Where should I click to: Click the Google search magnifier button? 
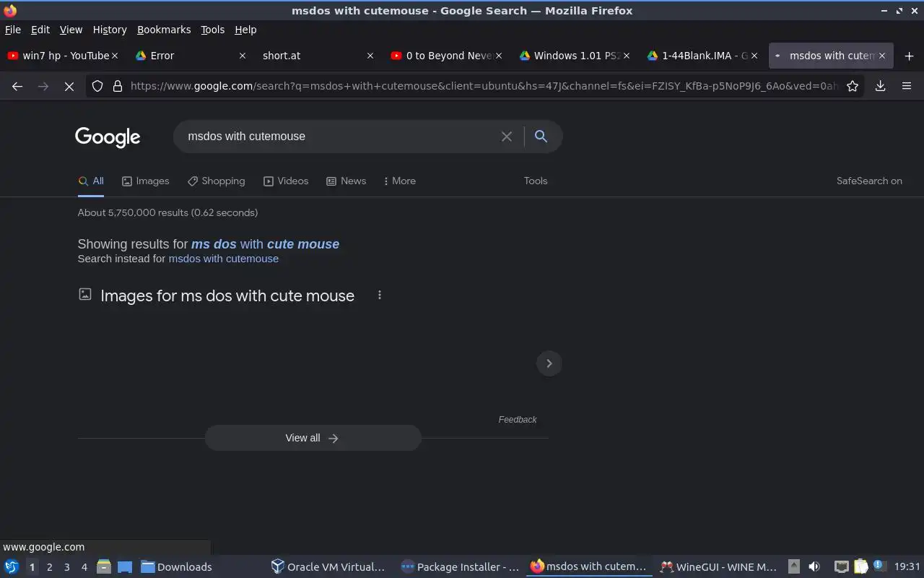click(x=541, y=136)
